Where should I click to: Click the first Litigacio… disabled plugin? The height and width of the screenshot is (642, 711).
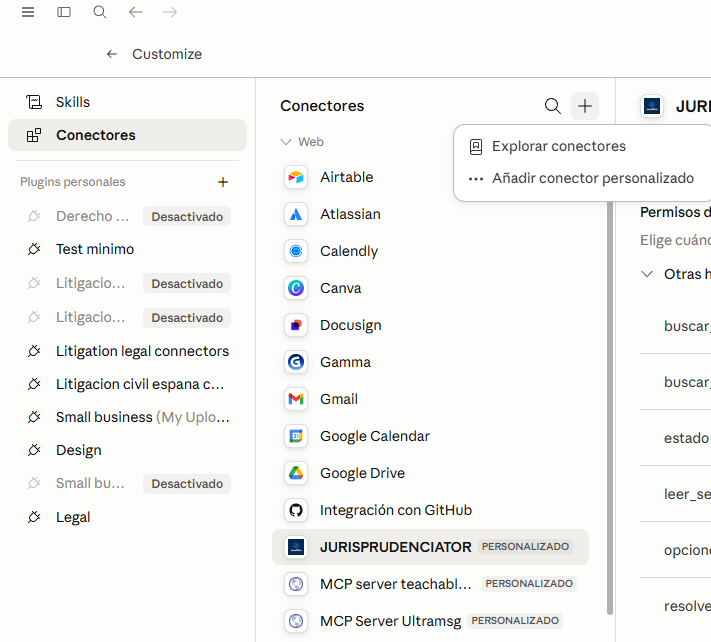point(127,283)
